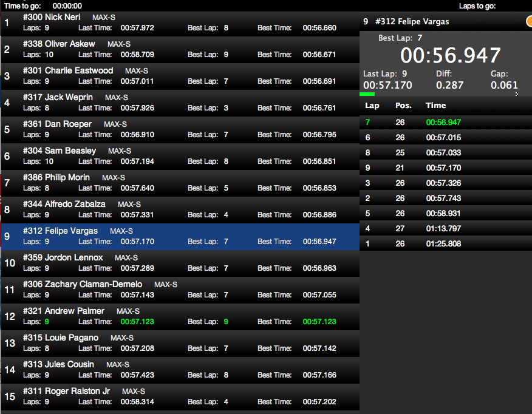Image resolution: width=532 pixels, height=414 pixels.
Task: Click the green lap progress bar
Action: [x=367, y=94]
